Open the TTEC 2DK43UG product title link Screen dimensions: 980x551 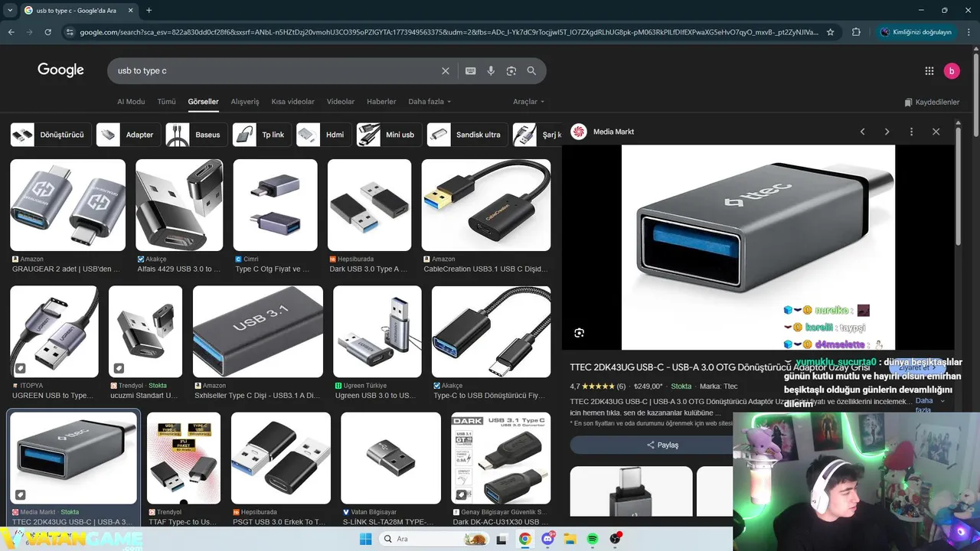click(720, 367)
